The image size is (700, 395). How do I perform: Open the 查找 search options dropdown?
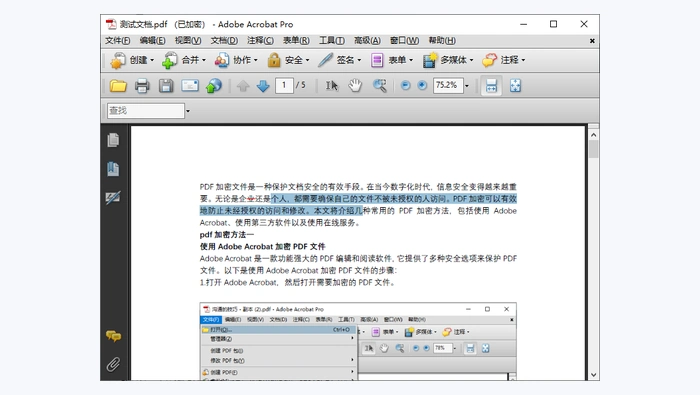[188, 111]
